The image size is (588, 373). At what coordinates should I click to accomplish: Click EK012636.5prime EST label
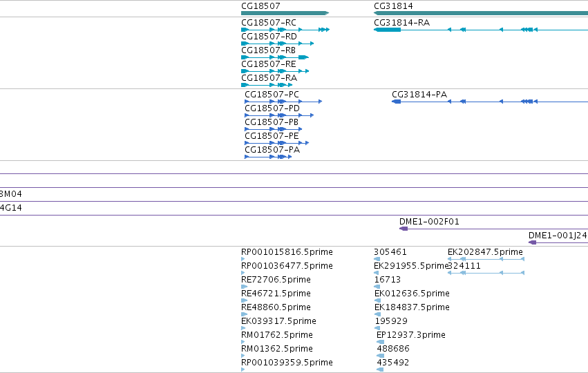click(412, 294)
